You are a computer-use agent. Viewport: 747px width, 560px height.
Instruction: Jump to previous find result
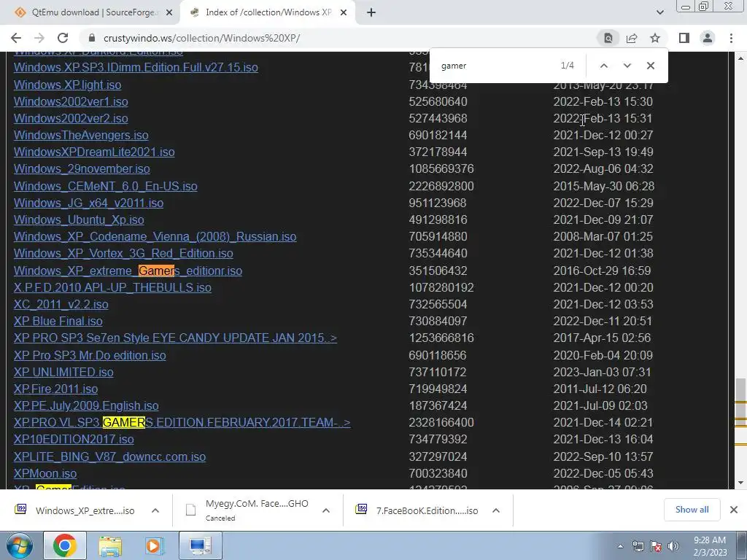603,66
